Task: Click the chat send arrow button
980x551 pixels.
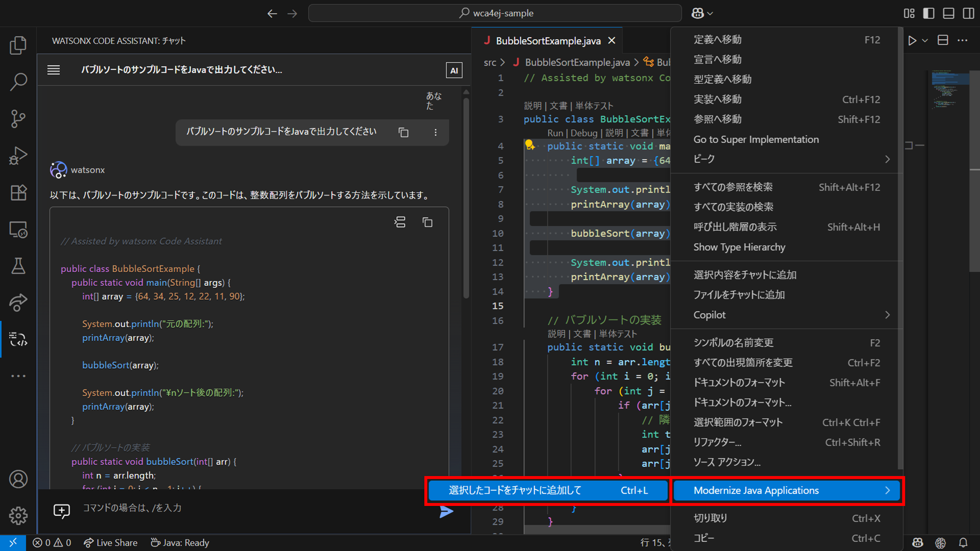Action: coord(446,512)
